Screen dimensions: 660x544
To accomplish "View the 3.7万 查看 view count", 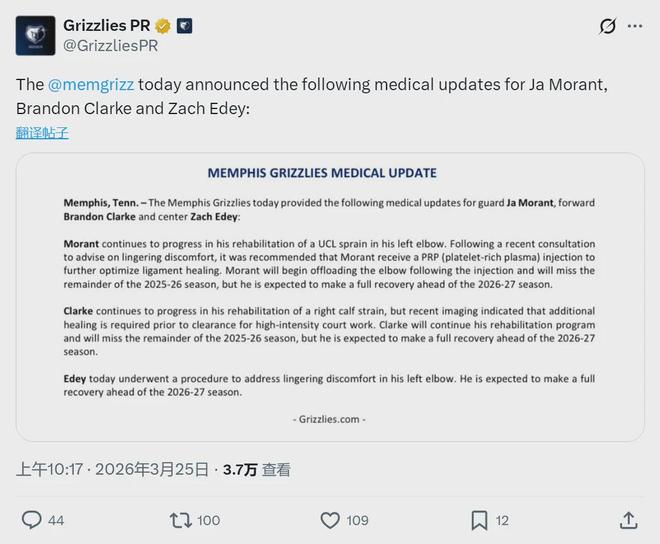I will pos(256,468).
